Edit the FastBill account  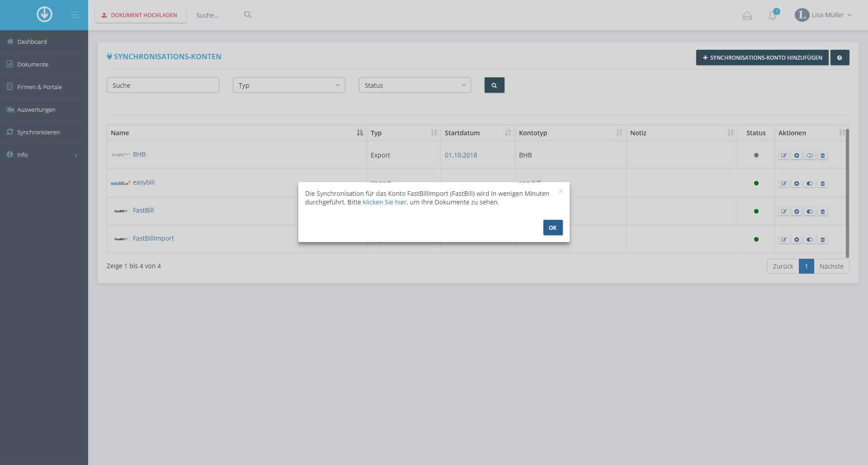click(x=784, y=212)
